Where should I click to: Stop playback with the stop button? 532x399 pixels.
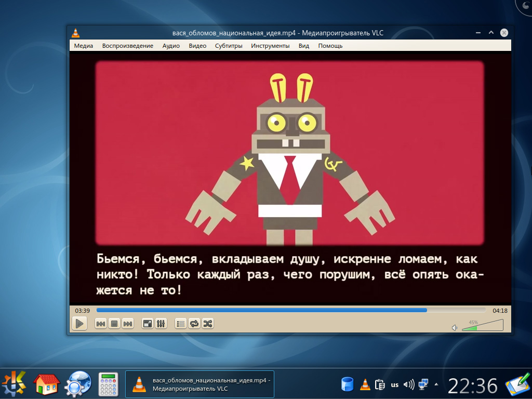click(114, 324)
